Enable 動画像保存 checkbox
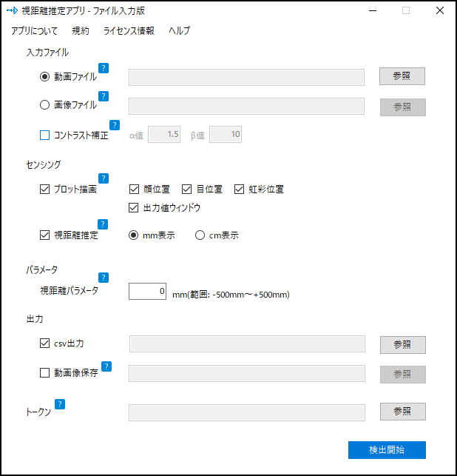This screenshot has height=476, width=457. [45, 373]
